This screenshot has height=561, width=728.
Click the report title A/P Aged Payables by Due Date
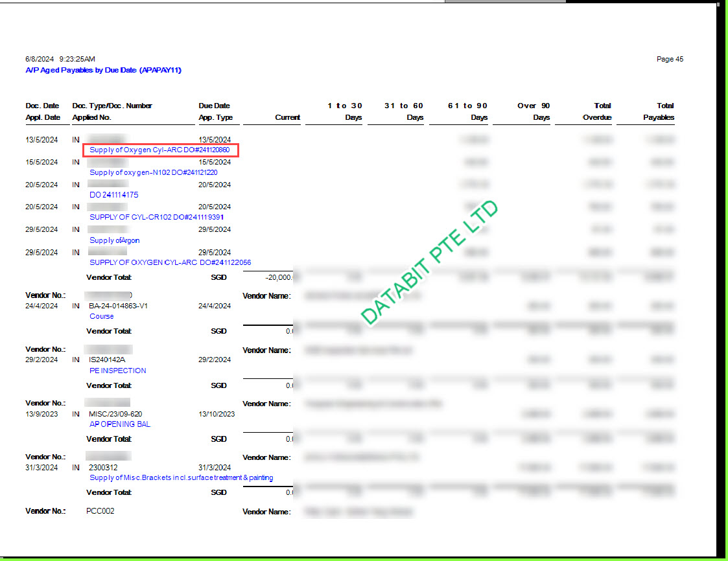(103, 70)
